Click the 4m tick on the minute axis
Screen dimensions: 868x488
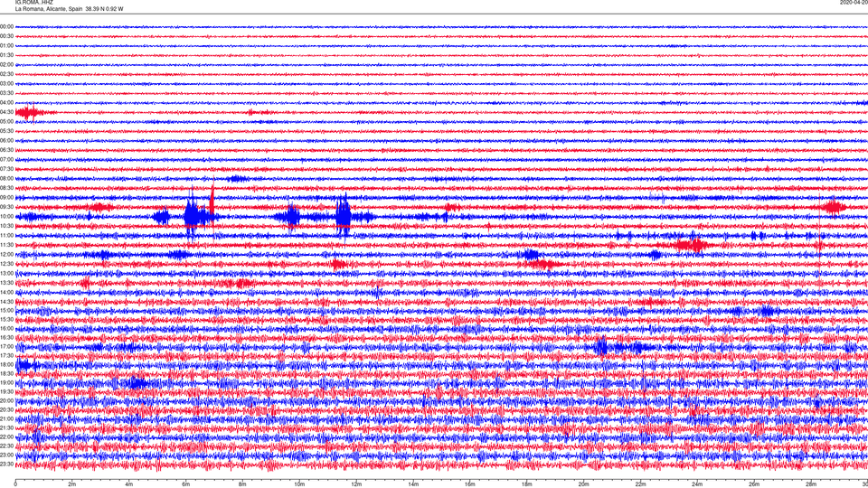(x=129, y=484)
